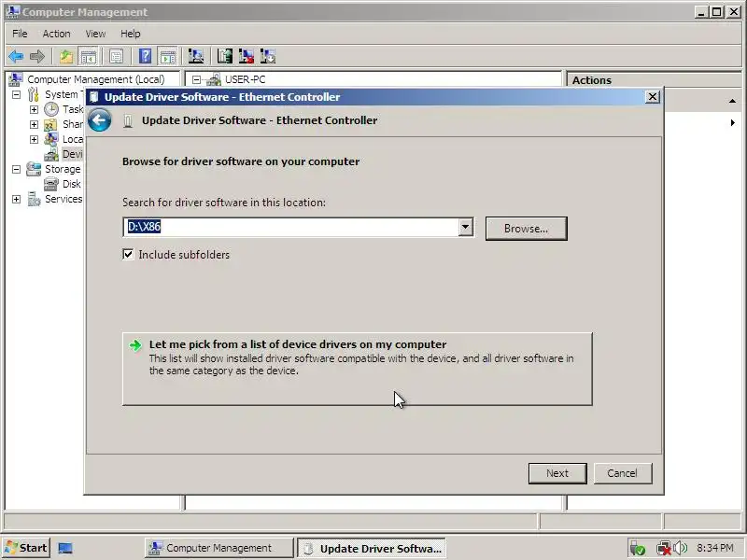Click the Services and Applications icon
Screen dimensions: 747x560
tap(34, 199)
